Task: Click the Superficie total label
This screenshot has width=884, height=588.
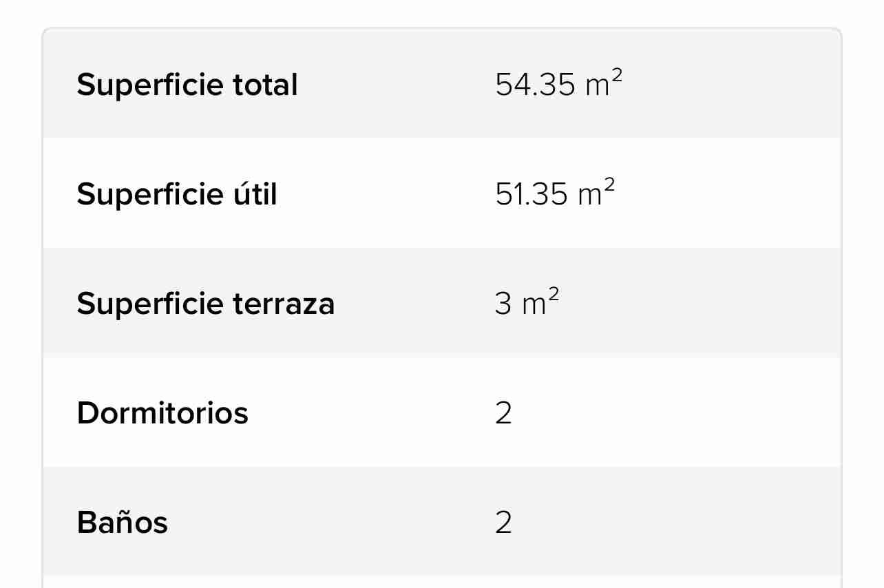Action: [x=187, y=85]
